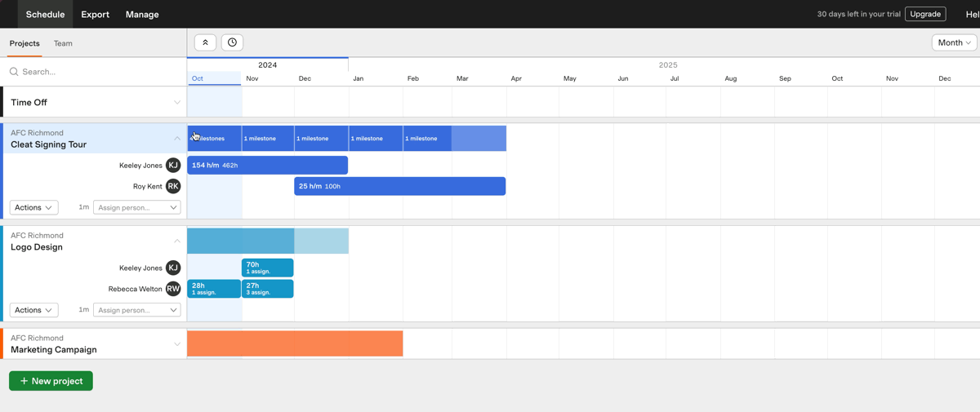Click the Jul month header

[675, 78]
